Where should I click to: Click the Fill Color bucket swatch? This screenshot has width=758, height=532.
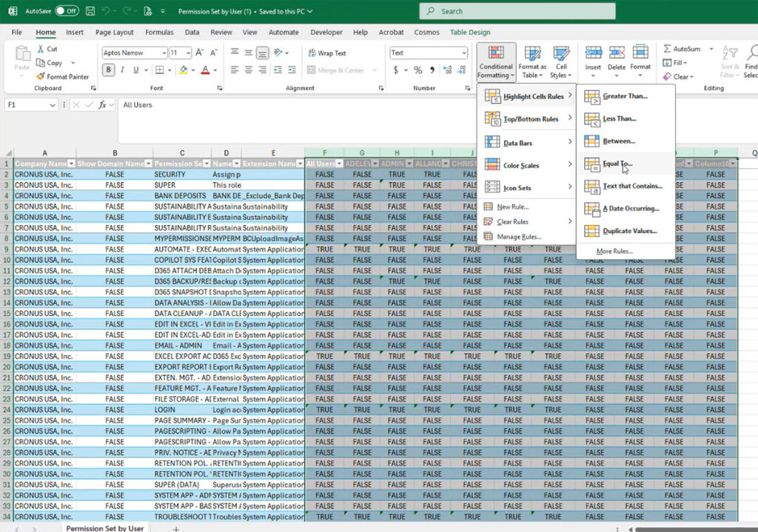[184, 70]
